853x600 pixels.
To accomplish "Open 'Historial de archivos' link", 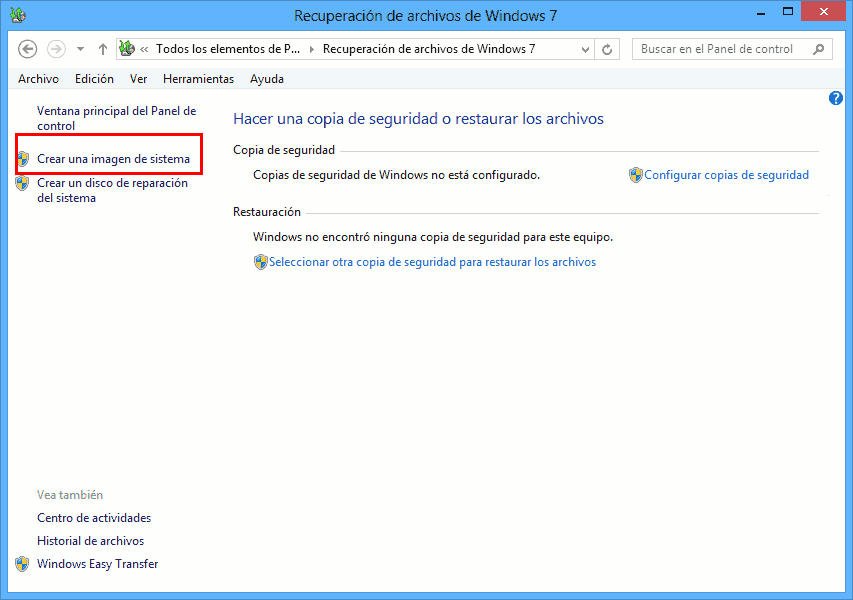I will tap(90, 541).
